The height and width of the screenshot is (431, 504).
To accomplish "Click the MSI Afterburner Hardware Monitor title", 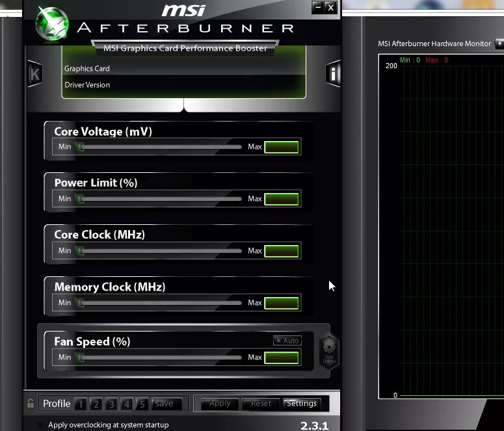I will point(434,44).
